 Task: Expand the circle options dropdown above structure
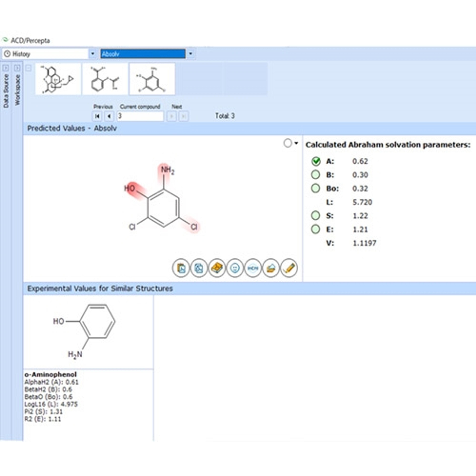296,143
